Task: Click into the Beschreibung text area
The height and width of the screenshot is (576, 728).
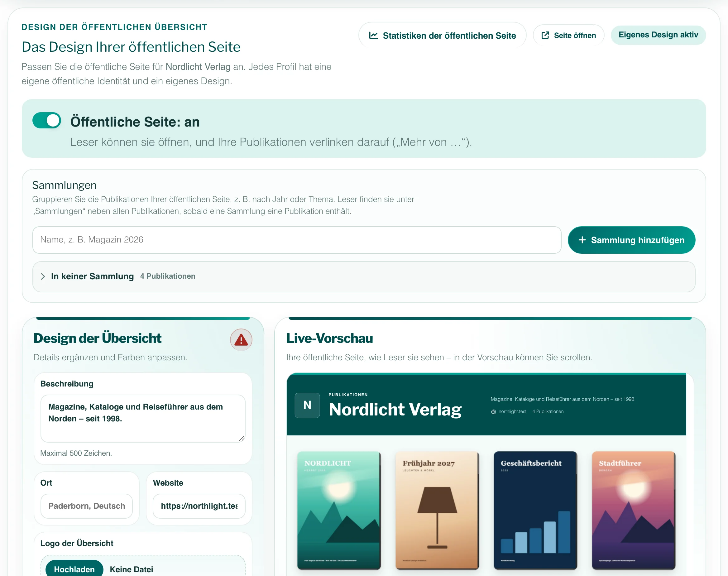Action: point(143,419)
